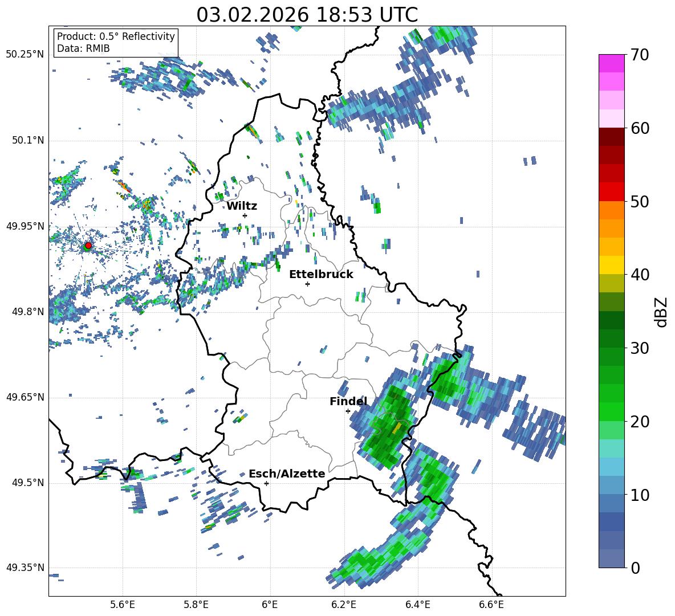The image size is (675, 616).
Task: Click the 6.2°E longitude label
Action: point(344,605)
